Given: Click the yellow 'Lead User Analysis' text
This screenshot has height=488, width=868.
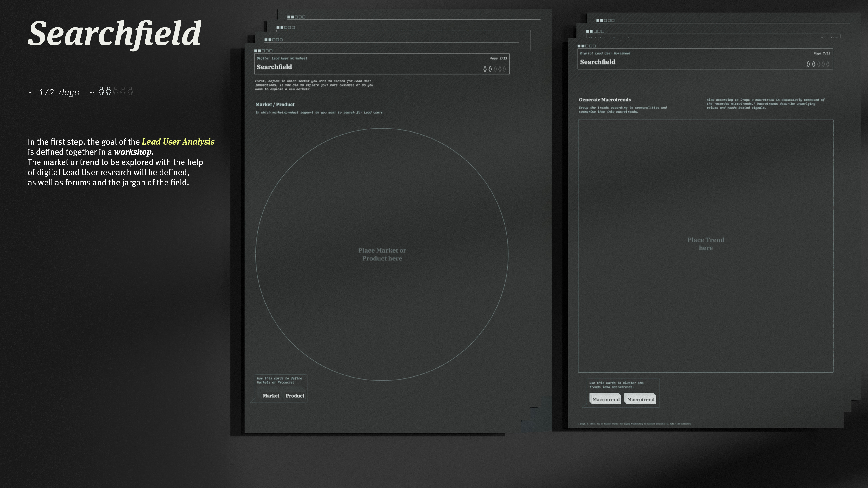Looking at the screenshot, I should [178, 142].
